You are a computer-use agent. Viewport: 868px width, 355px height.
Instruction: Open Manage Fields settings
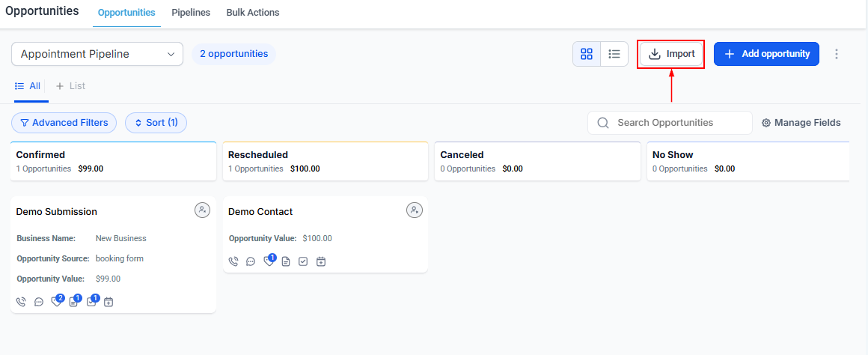click(801, 123)
